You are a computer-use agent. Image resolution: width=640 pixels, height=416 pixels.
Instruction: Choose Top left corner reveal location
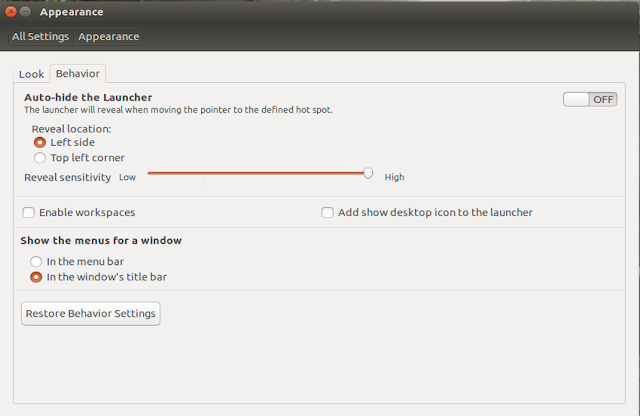40,158
